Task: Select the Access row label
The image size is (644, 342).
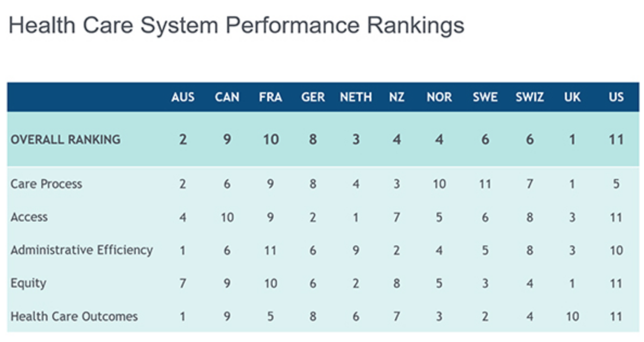Action: point(29,217)
